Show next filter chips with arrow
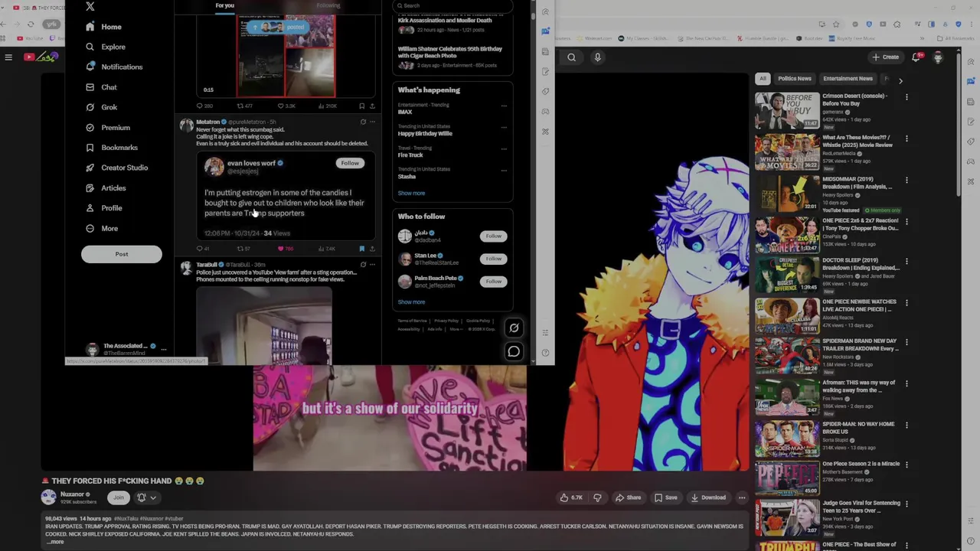 coord(900,80)
